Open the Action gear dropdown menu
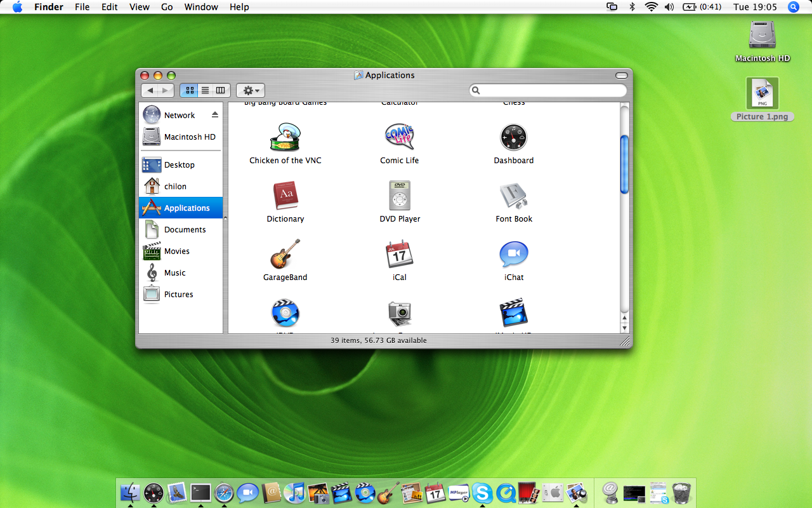This screenshot has height=508, width=812. (251, 91)
